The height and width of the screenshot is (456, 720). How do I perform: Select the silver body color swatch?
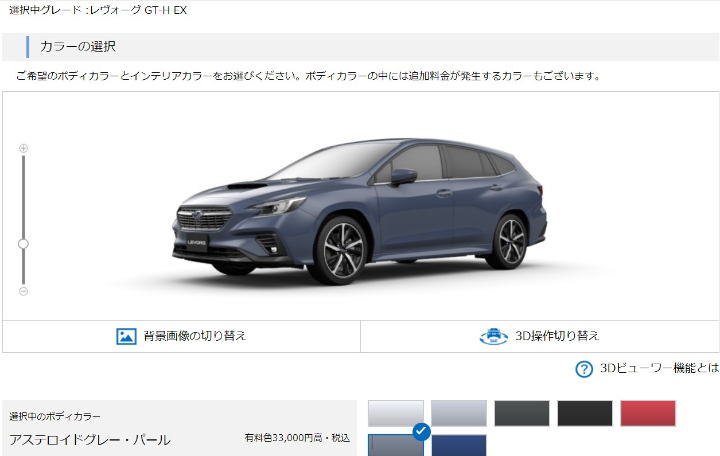459,413
